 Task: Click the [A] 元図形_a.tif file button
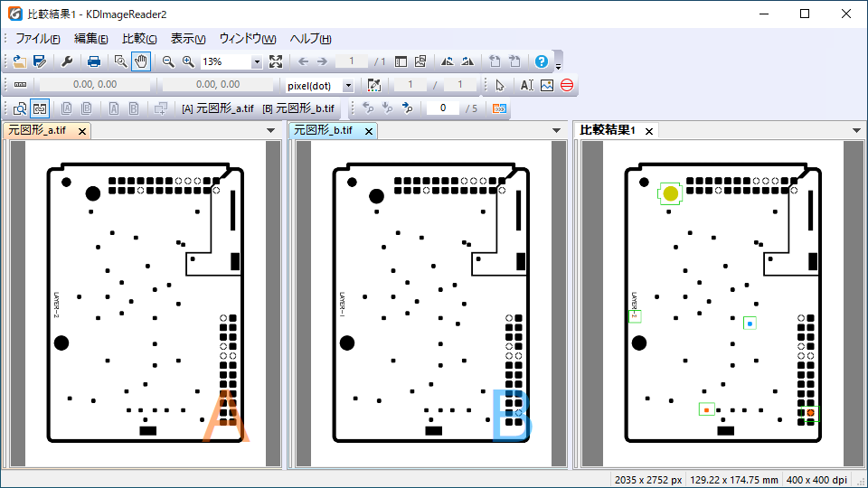218,108
